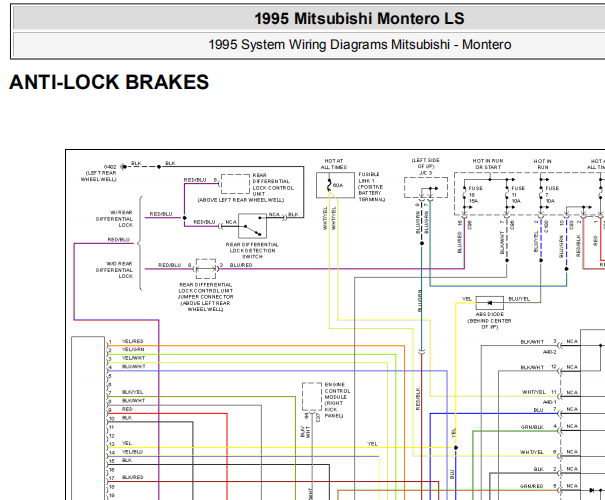Image resolution: width=605 pixels, height=500 pixels.
Task: Click the 'HOT IN RUN OR START' label
Action: [488, 164]
